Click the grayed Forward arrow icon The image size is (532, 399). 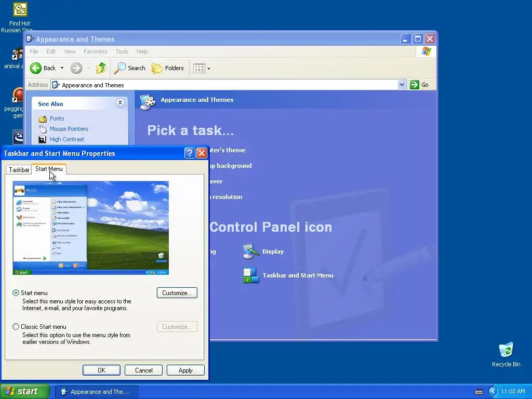(x=76, y=68)
